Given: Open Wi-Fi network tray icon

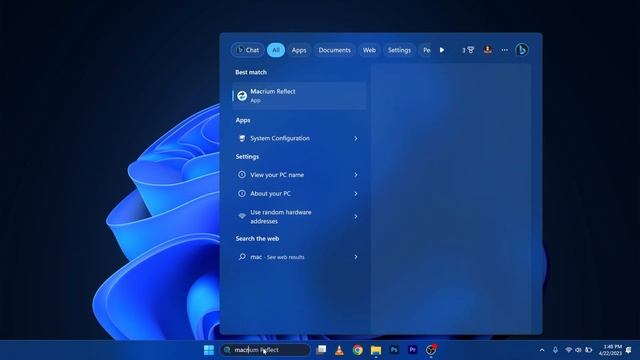Looking at the screenshot, I should coord(568,350).
